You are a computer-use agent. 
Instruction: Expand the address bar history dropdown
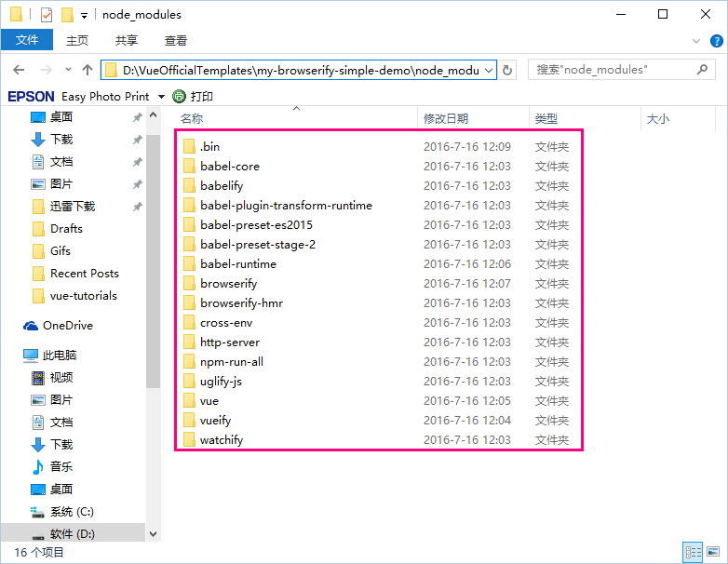pyautogui.click(x=489, y=71)
